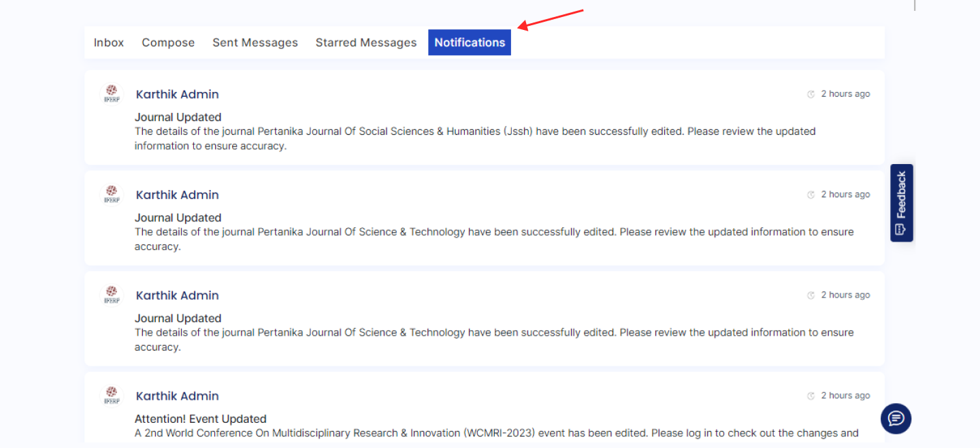
Task: Open the Starred Messages tab
Action: (x=366, y=42)
